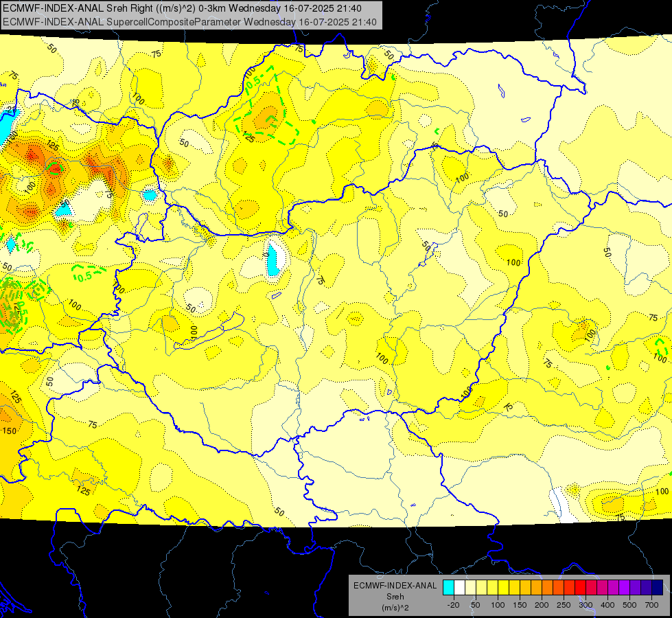Click legend caption ECMWF-INDEX-ANAL
Viewport: 672px width, 618px height.
click(395, 586)
